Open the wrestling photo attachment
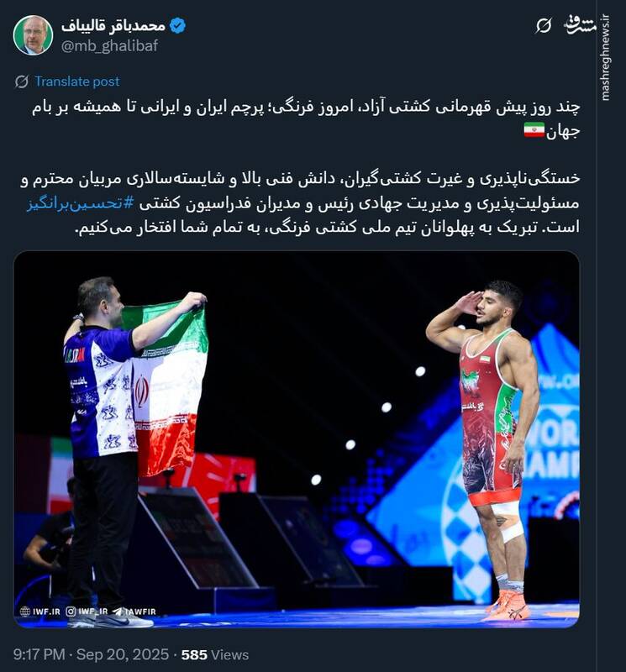Viewport: 626px width, 672px height. (x=297, y=439)
